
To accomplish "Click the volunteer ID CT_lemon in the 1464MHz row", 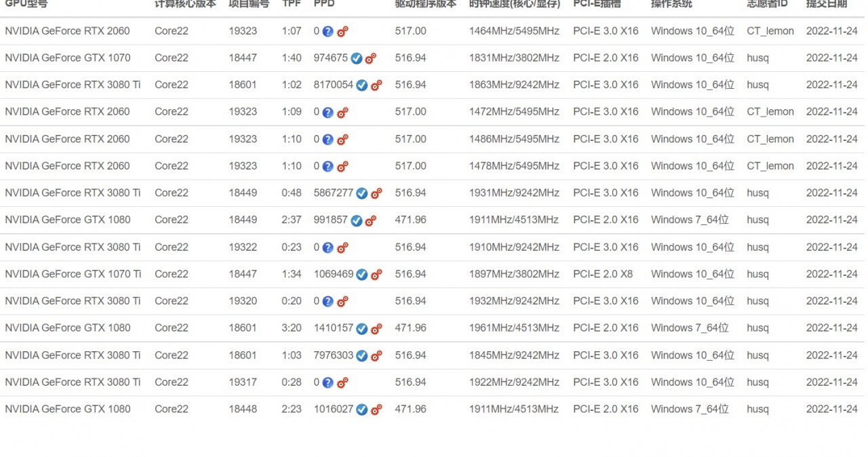I will click(x=770, y=31).
